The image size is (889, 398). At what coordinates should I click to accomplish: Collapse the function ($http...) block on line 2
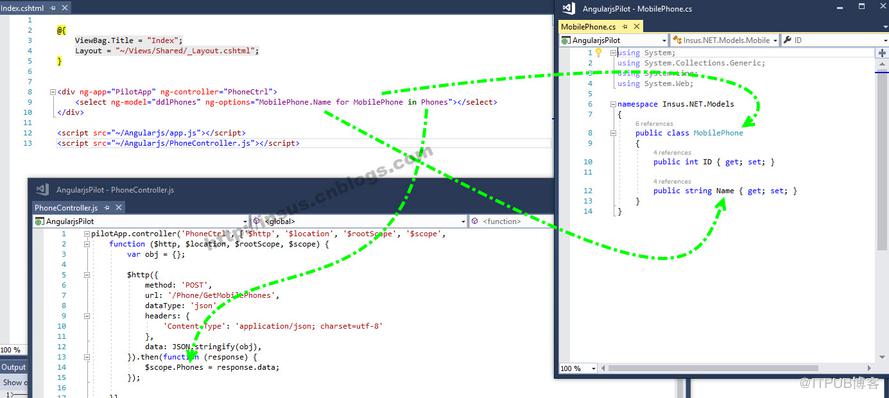[87, 244]
